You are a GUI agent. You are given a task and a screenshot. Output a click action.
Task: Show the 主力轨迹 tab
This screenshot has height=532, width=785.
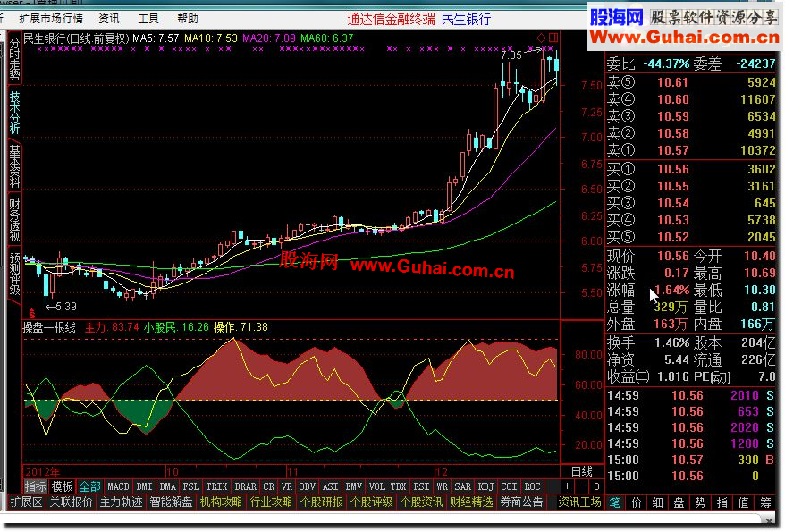coord(122,502)
